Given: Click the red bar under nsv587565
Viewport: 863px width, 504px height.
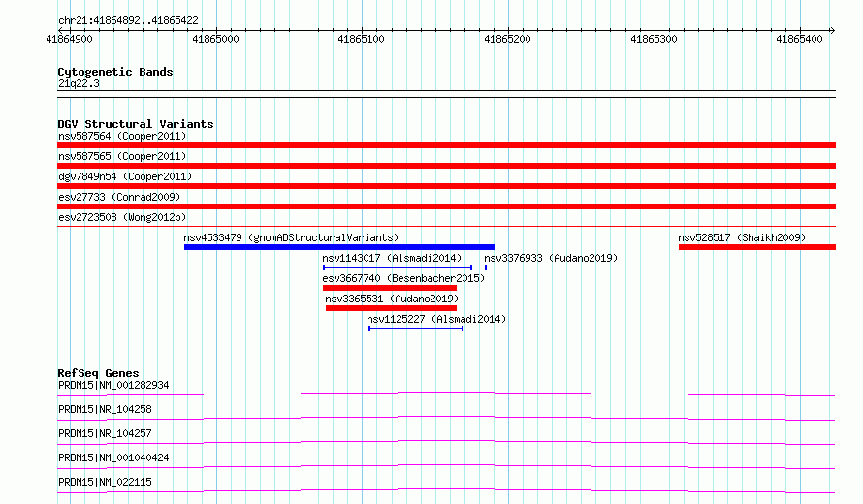Looking at the screenshot, I should (446, 166).
